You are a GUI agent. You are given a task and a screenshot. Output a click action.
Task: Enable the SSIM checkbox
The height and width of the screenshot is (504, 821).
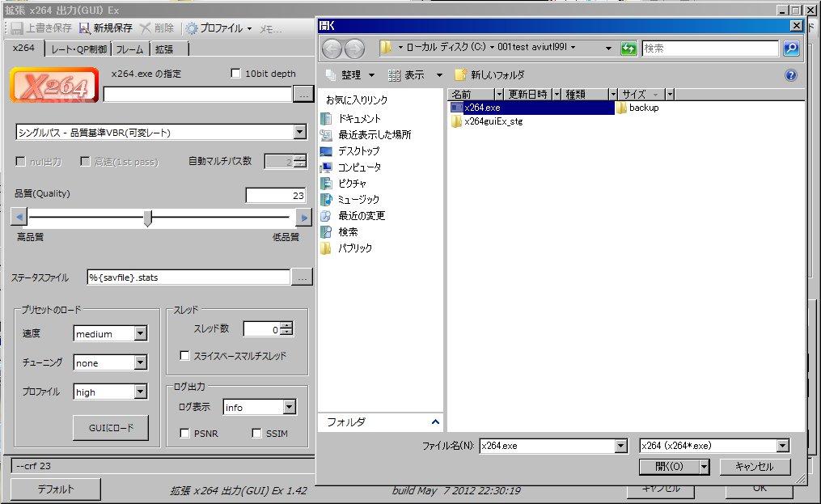pos(256,434)
